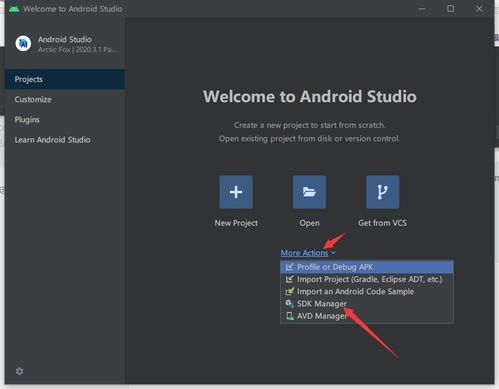The height and width of the screenshot is (389, 499).
Task: Click the New Project label
Action: [236, 223]
